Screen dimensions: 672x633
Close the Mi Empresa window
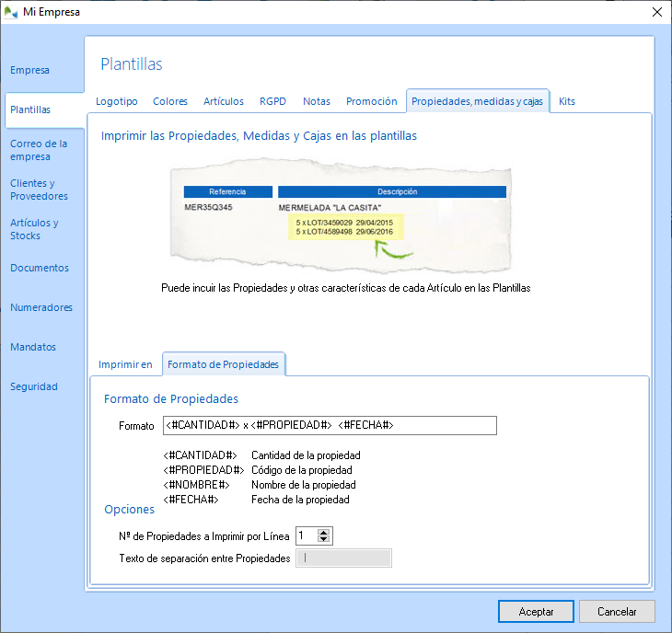click(x=657, y=12)
